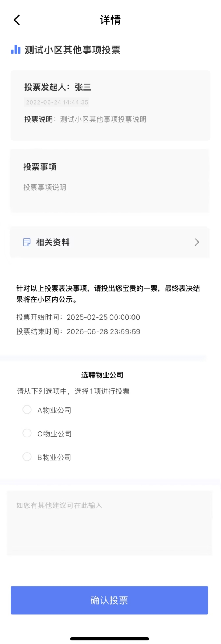Click the 详情 page title
Viewport: 221px width, 644px height.
pyautogui.click(x=110, y=20)
